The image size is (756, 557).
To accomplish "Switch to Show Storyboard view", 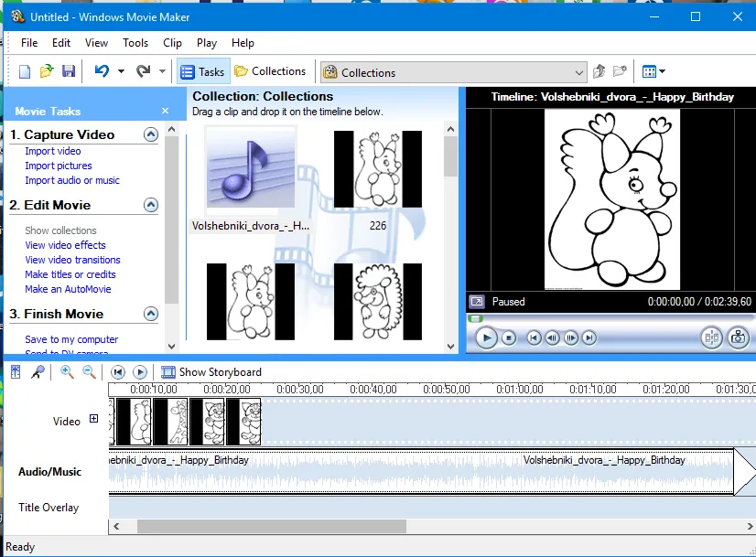I will [x=211, y=371].
